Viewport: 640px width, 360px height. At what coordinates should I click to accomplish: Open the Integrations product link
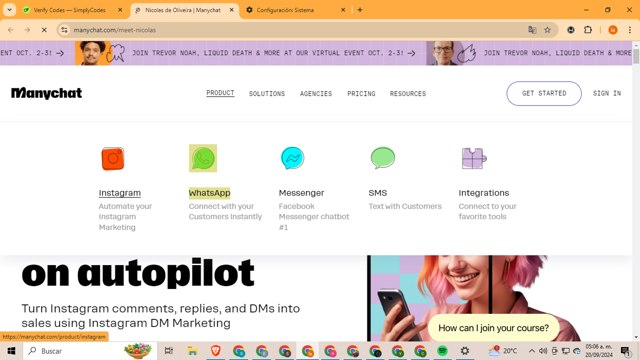point(484,193)
